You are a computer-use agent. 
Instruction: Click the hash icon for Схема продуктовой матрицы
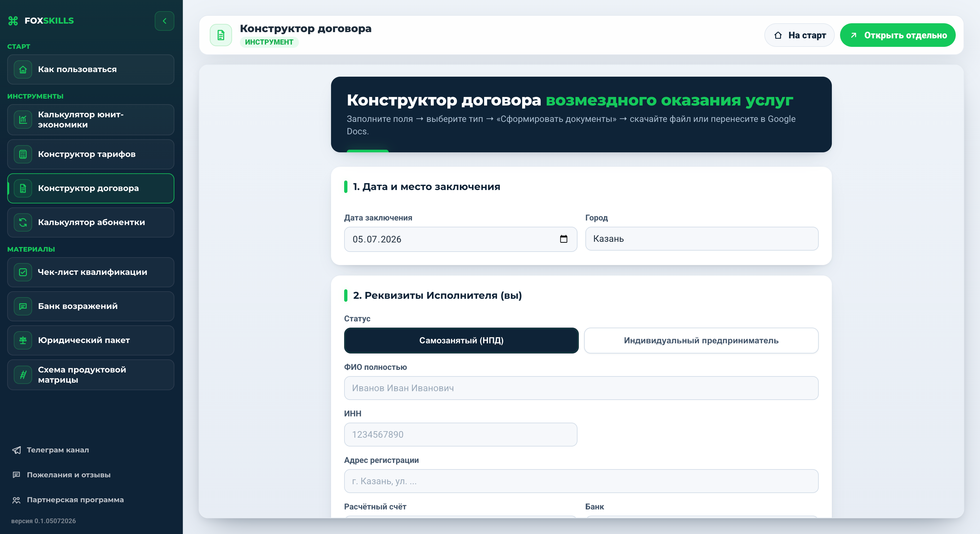pos(23,375)
